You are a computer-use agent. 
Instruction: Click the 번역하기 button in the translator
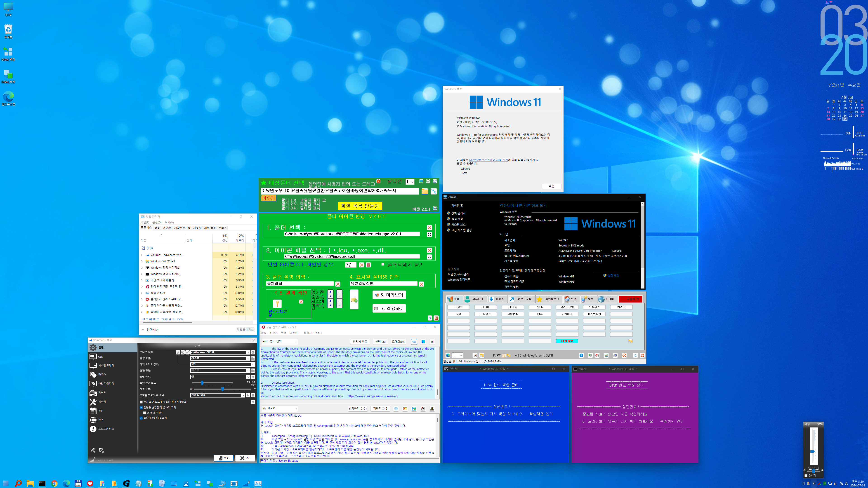click(x=358, y=408)
